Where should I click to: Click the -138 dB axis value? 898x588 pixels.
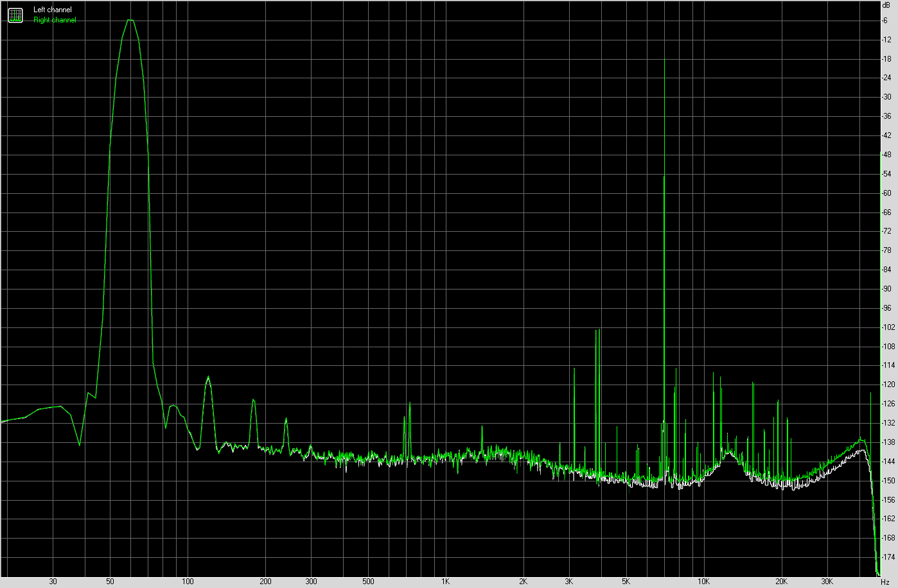pos(888,442)
